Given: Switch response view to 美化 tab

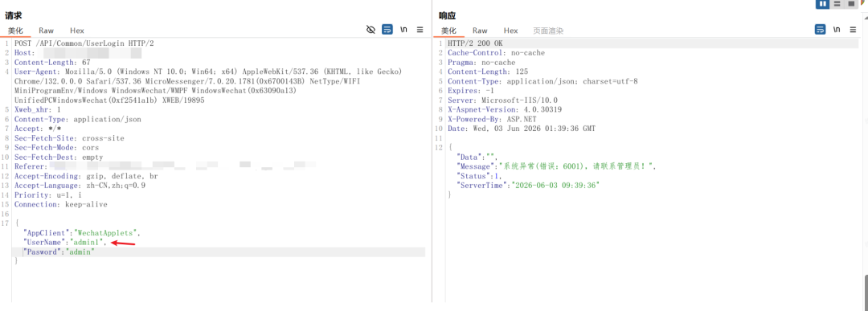Looking at the screenshot, I should (x=448, y=31).
